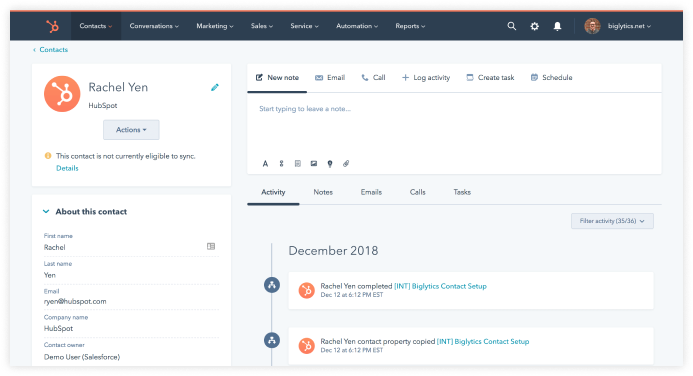Select the Activity timeline tab
Viewport: 693px width, 376px height.
point(273,192)
